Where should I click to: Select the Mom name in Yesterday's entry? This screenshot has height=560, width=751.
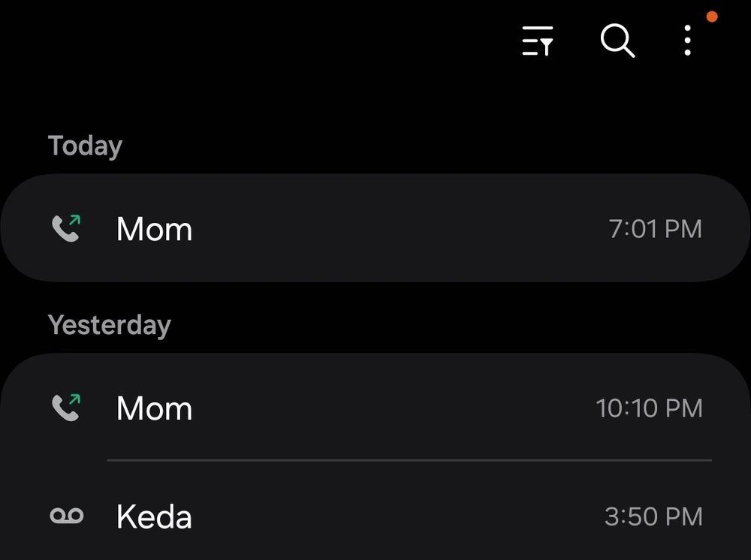[x=154, y=408]
